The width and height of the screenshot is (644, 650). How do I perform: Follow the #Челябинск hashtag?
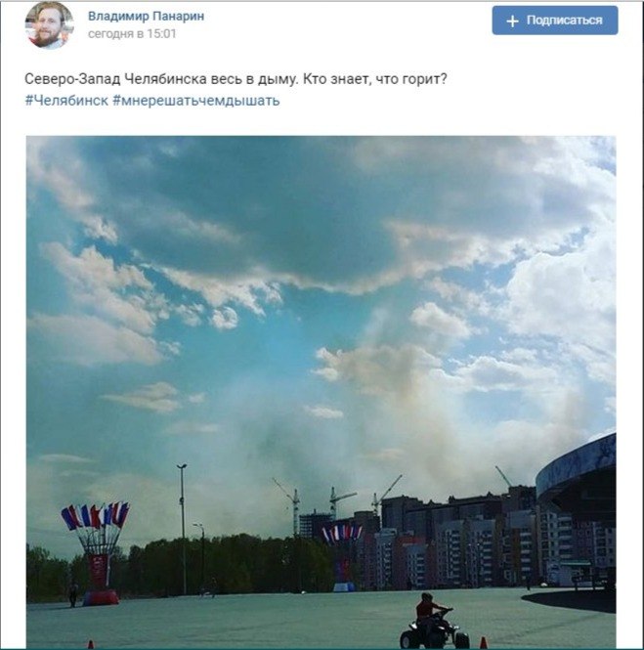(x=66, y=101)
